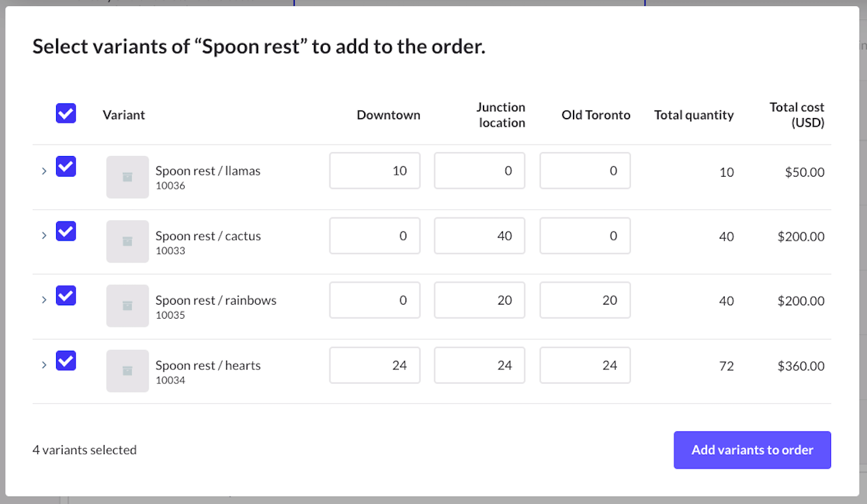867x504 pixels.
Task: Expand the Spoon rest / hearts row
Action: (43, 365)
